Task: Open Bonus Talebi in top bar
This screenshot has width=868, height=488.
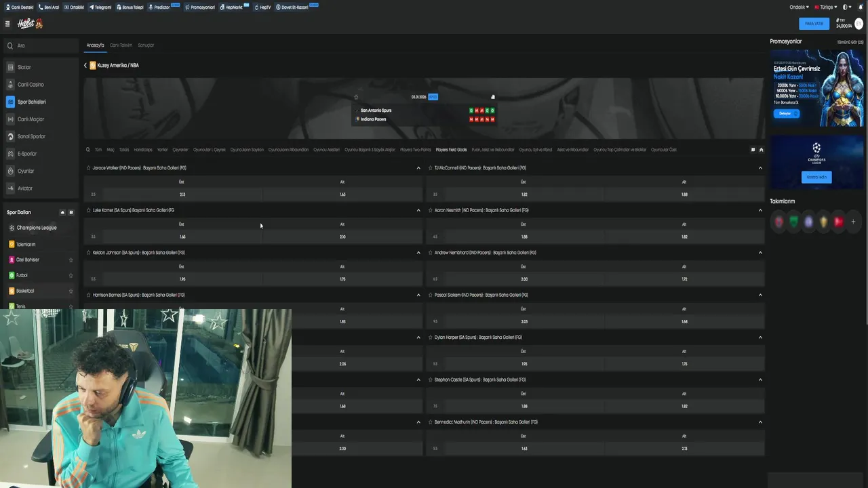Action: click(130, 7)
